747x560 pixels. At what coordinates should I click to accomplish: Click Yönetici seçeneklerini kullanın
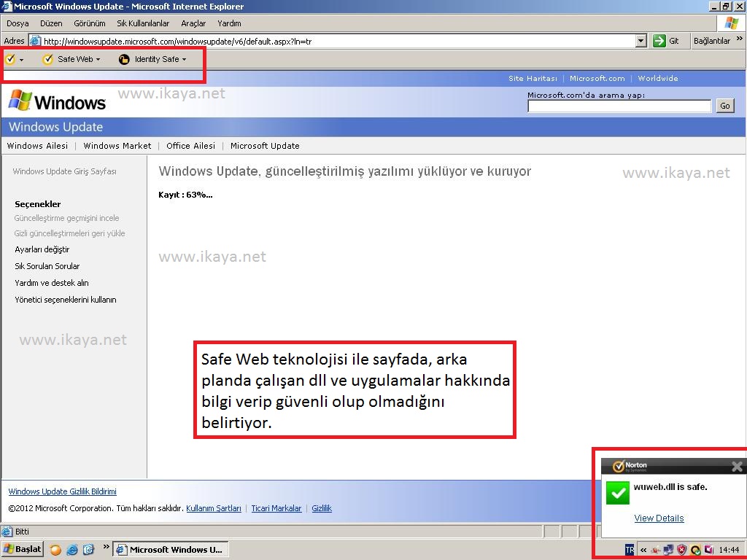pos(65,300)
